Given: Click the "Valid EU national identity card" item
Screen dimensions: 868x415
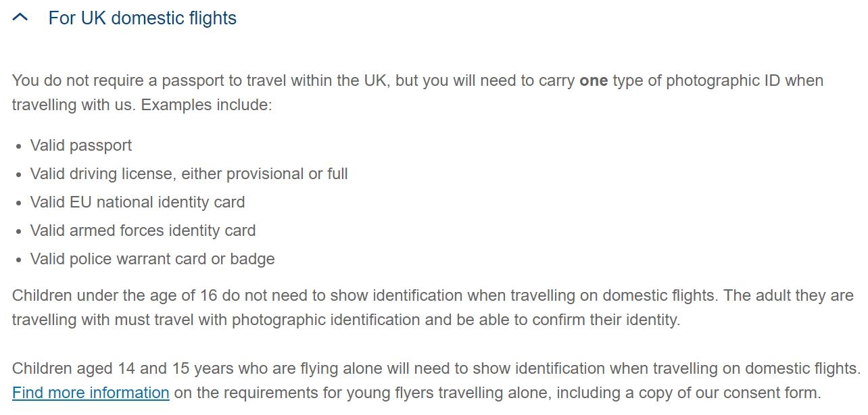Looking at the screenshot, I should [x=137, y=203].
